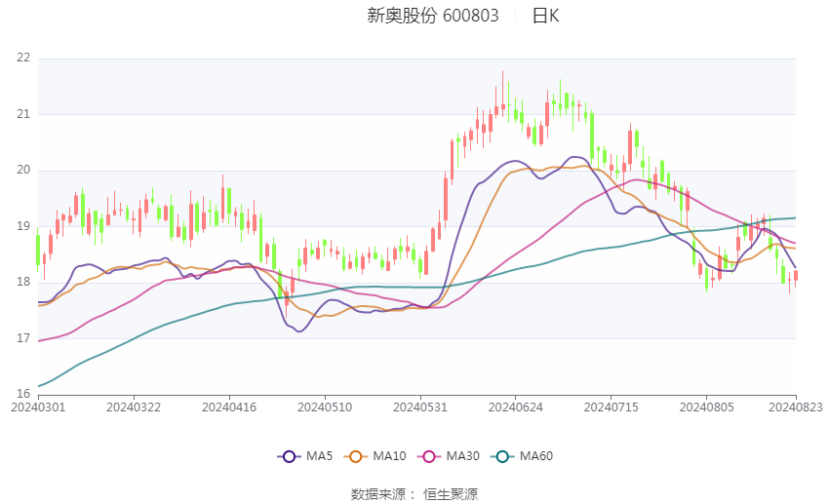Click the 新奥股份 600803 chart title

[432, 16]
